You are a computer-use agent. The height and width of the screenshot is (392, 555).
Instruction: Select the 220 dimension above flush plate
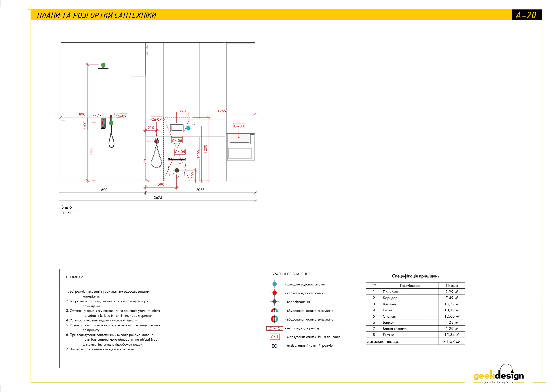click(x=182, y=111)
